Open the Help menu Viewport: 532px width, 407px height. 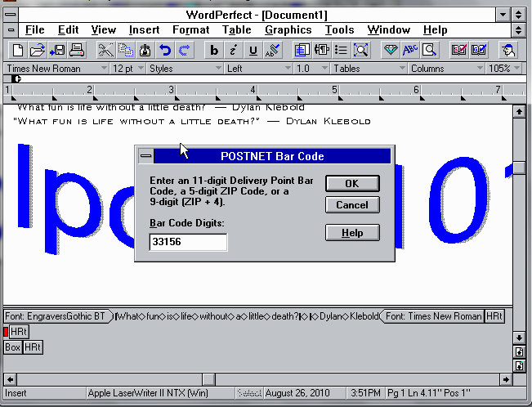[x=436, y=30]
